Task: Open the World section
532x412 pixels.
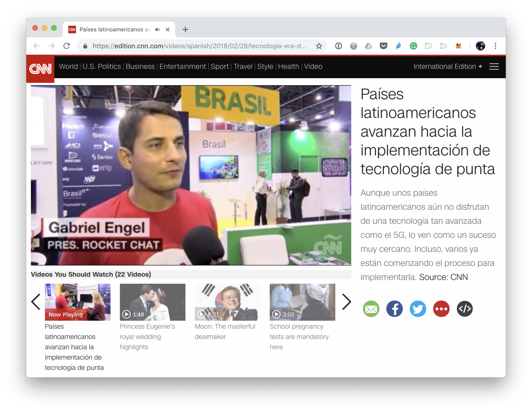Action: [68, 67]
